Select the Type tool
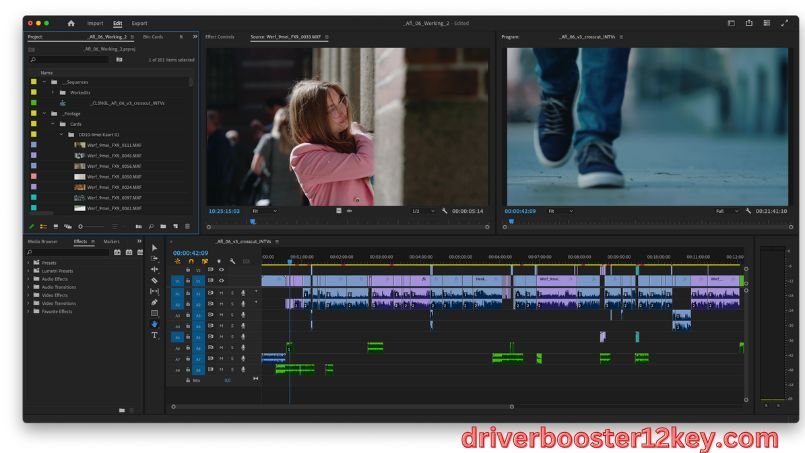Viewport: 805px width, 453px height. pyautogui.click(x=155, y=335)
